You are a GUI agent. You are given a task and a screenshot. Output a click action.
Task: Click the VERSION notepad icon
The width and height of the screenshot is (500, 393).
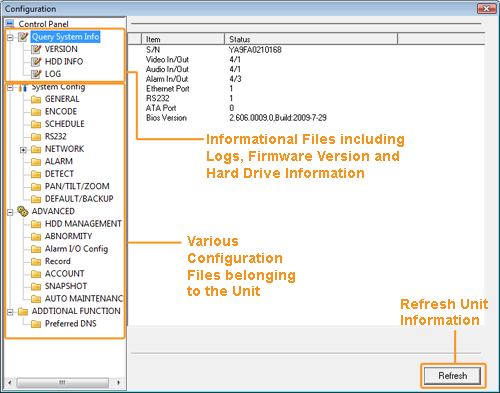[36, 49]
